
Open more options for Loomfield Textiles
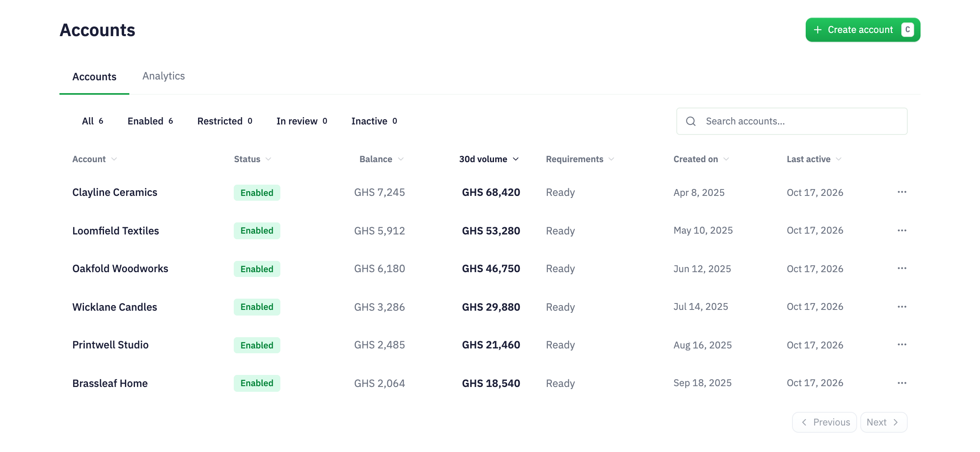click(902, 230)
